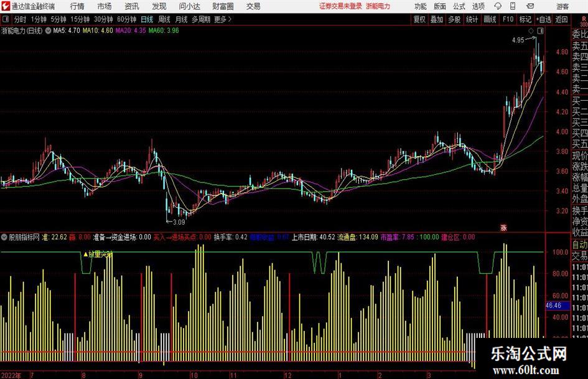Toggle the right info panel icon in the chart's top-right corner
The image size is (588, 379).
click(540, 30)
